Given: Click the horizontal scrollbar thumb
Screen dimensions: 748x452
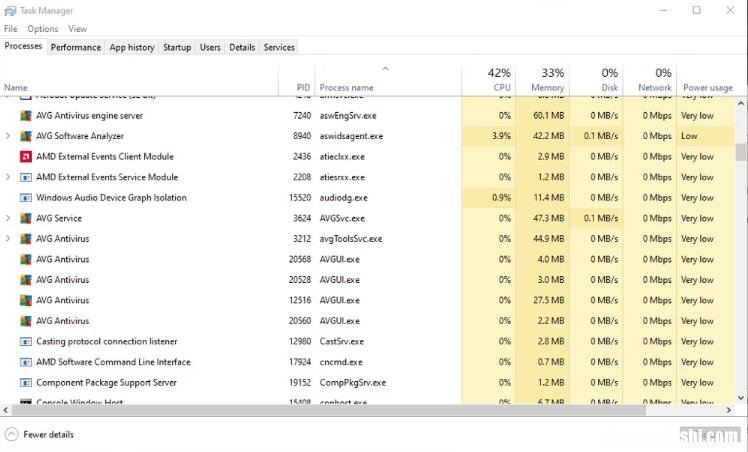Looking at the screenshot, I should point(327,410).
